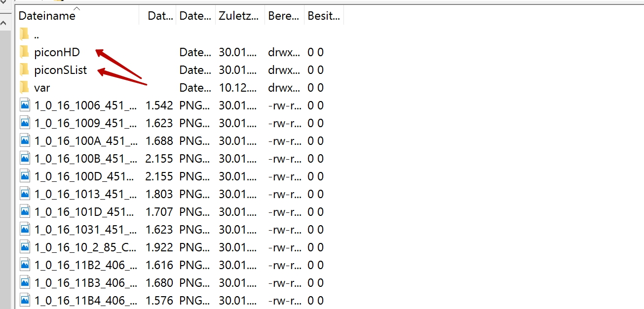
Task: Click the 1_0_16_100D_451 file name
Action: pyautogui.click(x=84, y=176)
